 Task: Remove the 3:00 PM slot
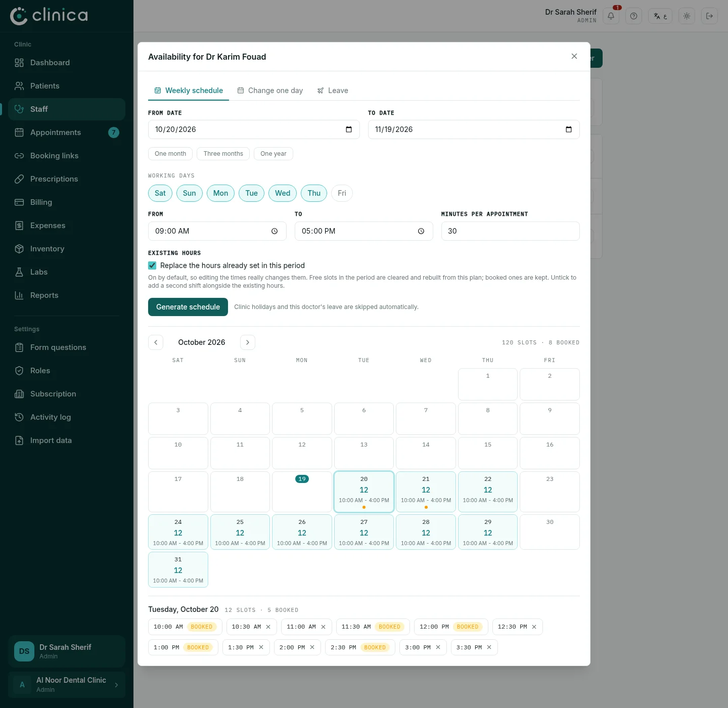pos(438,647)
